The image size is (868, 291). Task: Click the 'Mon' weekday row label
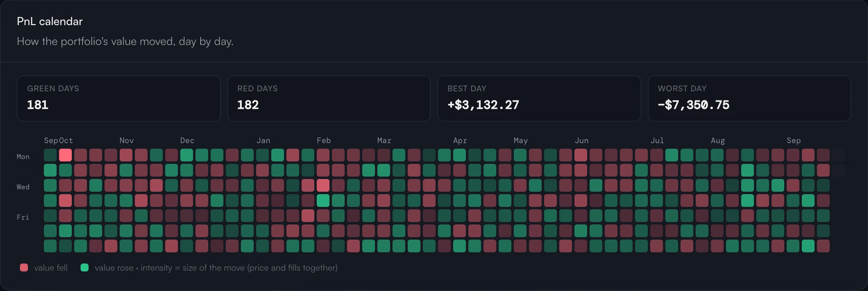tap(23, 157)
